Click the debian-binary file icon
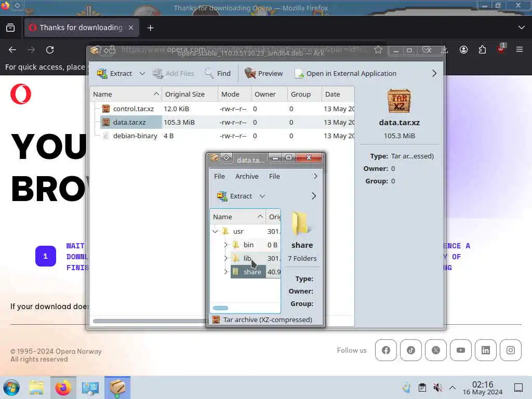The height and width of the screenshot is (399, 532). coord(106,136)
